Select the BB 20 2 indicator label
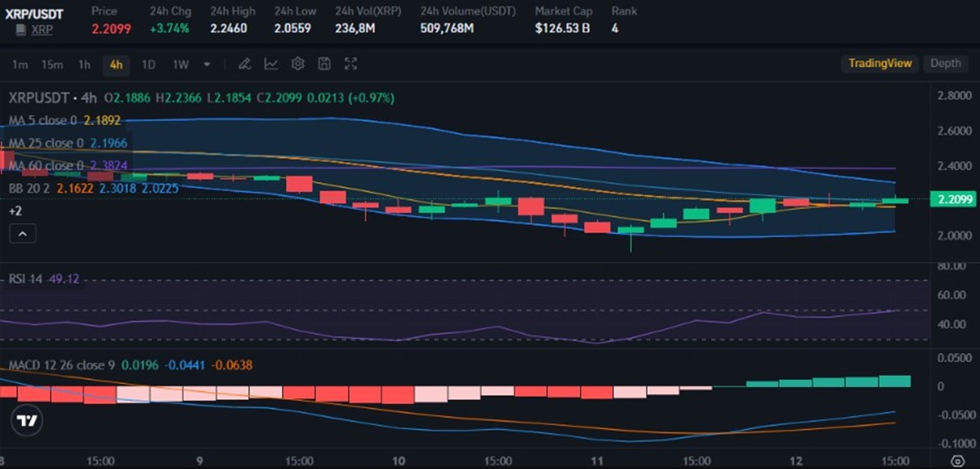 click(27, 188)
